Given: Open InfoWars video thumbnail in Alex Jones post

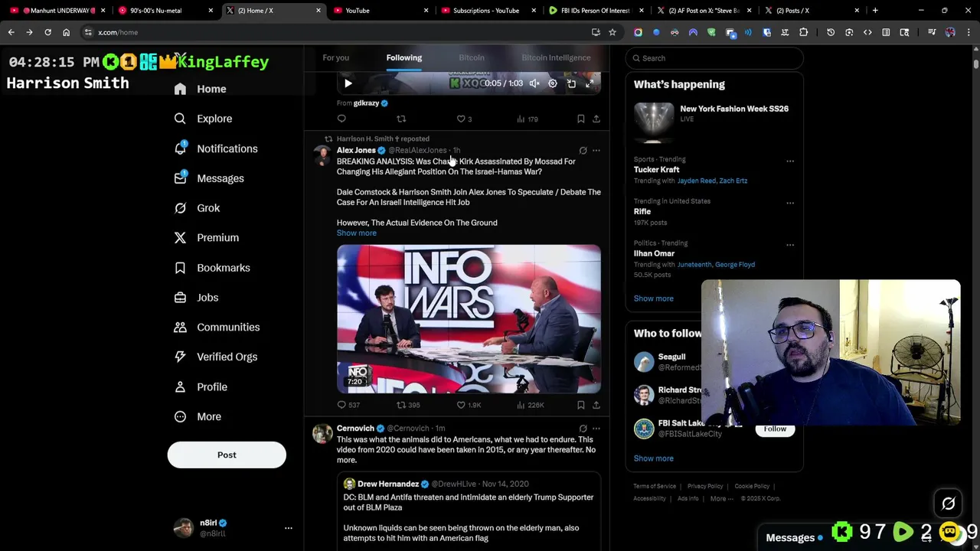Looking at the screenshot, I should 469,319.
